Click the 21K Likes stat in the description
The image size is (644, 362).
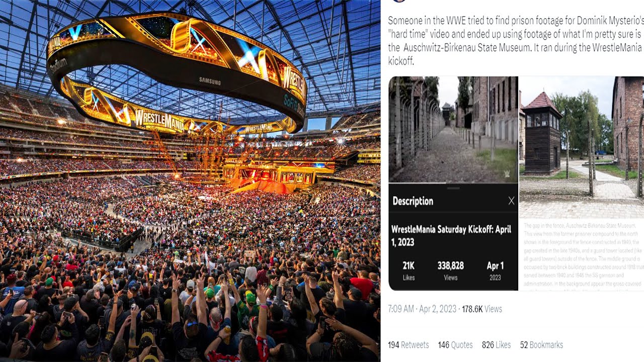[x=409, y=270]
